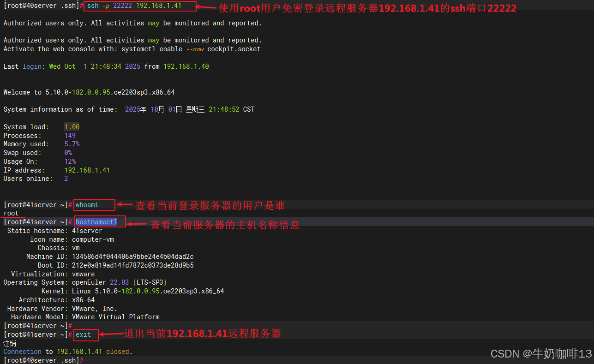Select the System load value 1.00
The width and height of the screenshot is (594, 364).
(x=71, y=126)
